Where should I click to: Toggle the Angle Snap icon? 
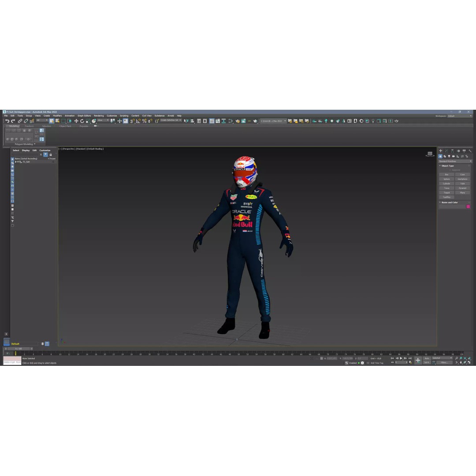click(x=138, y=121)
